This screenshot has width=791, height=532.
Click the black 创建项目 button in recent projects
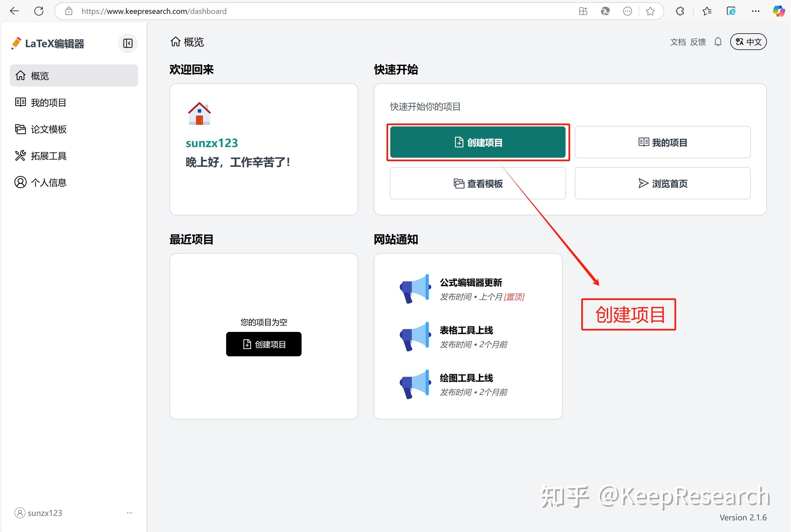coord(264,344)
